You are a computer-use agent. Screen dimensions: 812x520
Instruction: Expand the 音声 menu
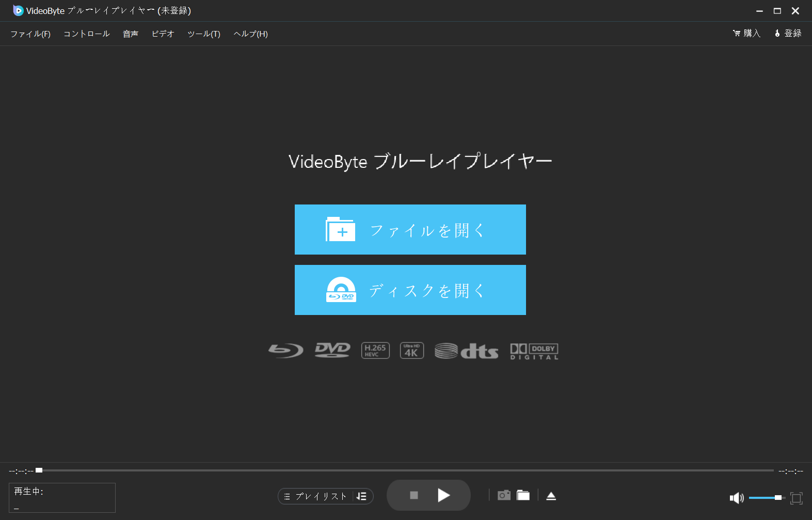pos(131,34)
